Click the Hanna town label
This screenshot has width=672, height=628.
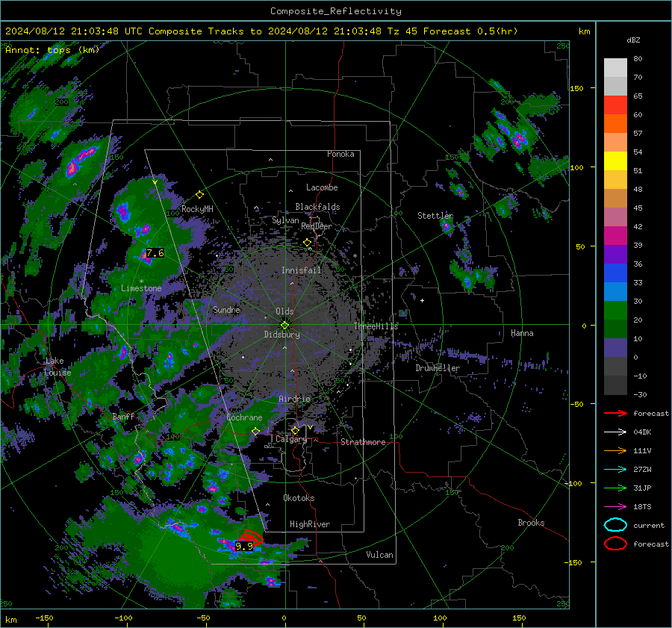tap(522, 333)
